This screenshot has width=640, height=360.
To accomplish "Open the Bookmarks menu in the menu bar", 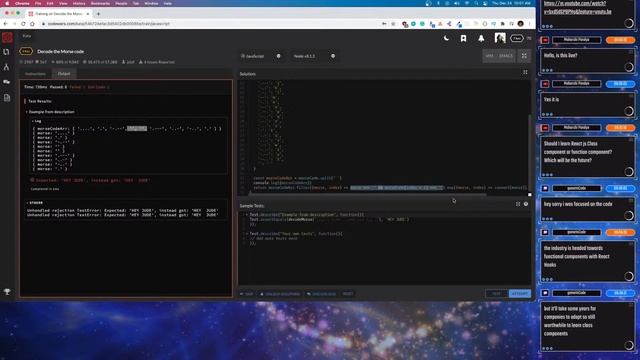I will click(x=100, y=3).
